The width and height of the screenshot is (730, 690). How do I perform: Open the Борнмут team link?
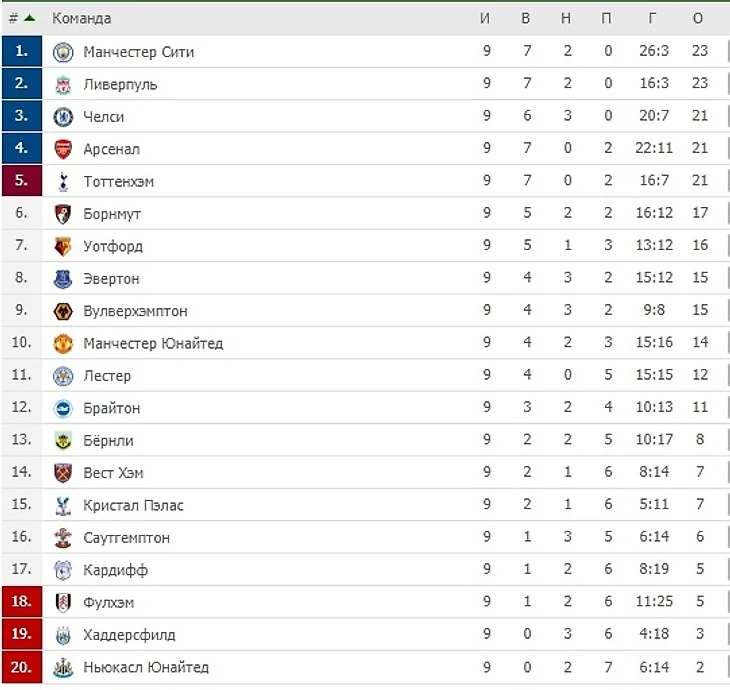pyautogui.click(x=112, y=214)
